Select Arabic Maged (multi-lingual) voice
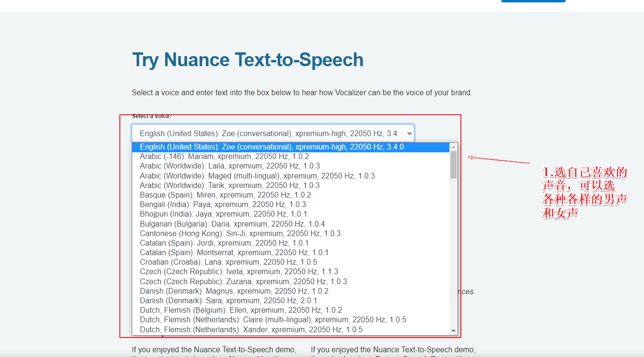 (x=291, y=176)
